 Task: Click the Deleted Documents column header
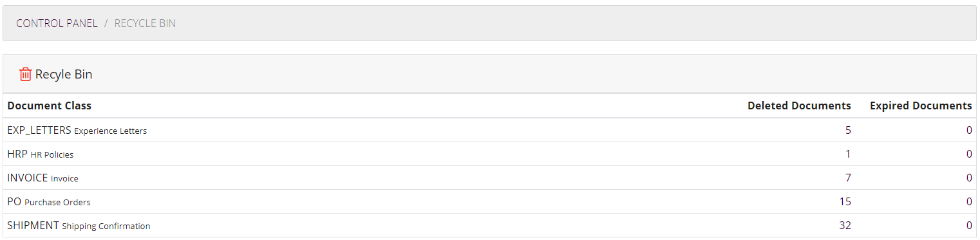click(799, 106)
